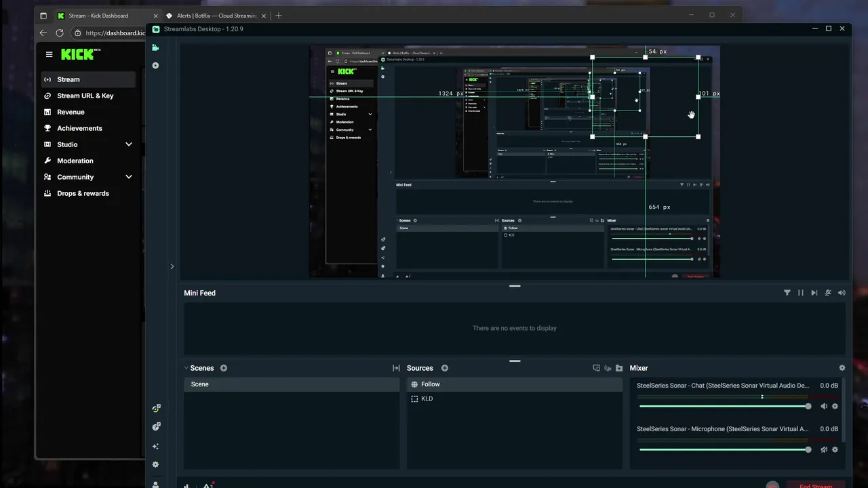Click the topmost icon of the lower sidebar group

coord(156,409)
